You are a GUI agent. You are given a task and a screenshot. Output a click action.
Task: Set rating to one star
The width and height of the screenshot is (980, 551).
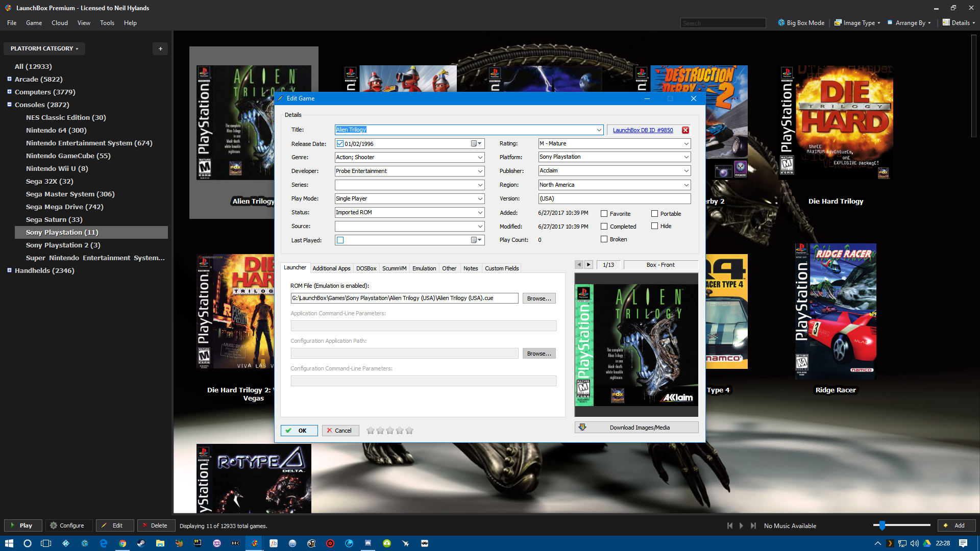[x=371, y=431]
